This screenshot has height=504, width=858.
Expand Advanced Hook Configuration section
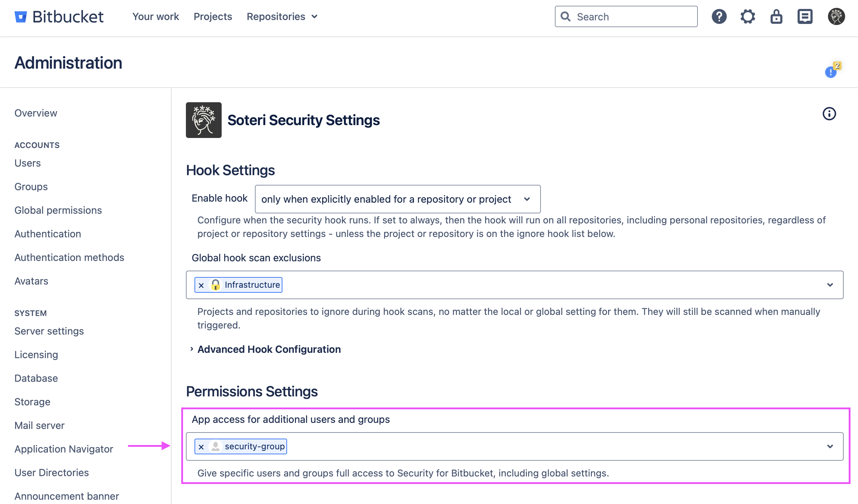click(268, 349)
